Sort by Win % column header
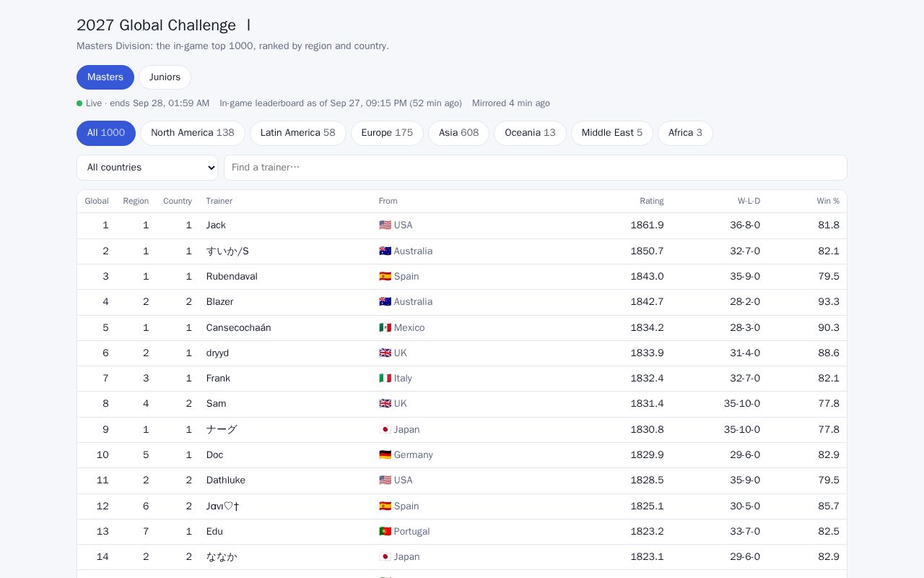This screenshot has width=924, height=578. (x=828, y=201)
